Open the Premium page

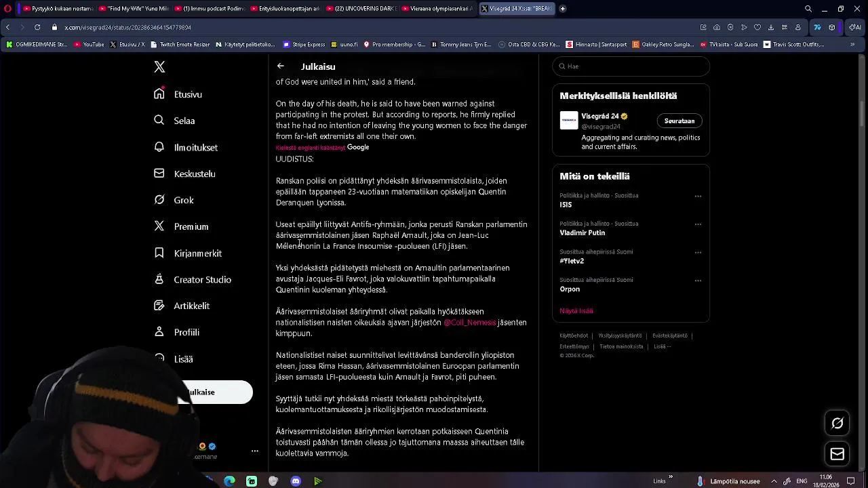coord(181,226)
